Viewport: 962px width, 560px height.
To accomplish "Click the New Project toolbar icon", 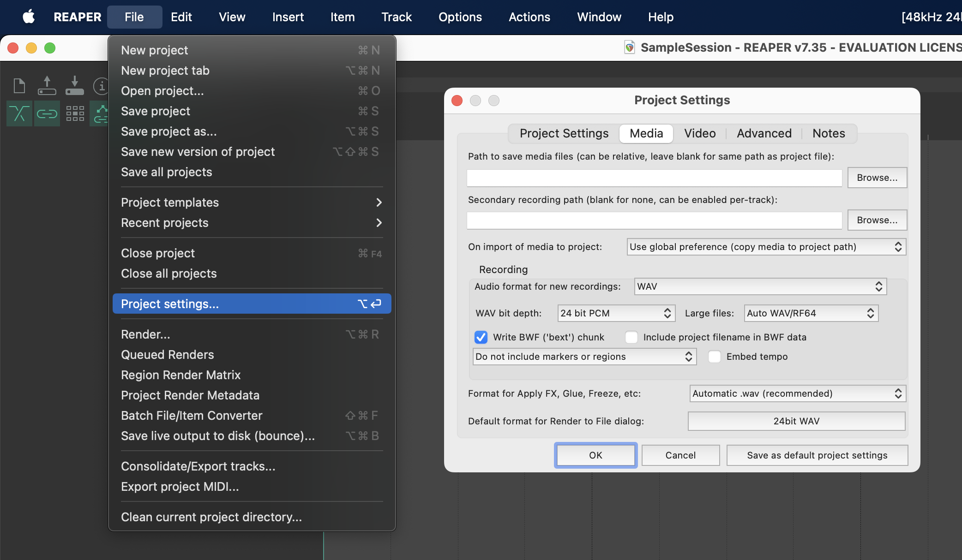I will 19,86.
